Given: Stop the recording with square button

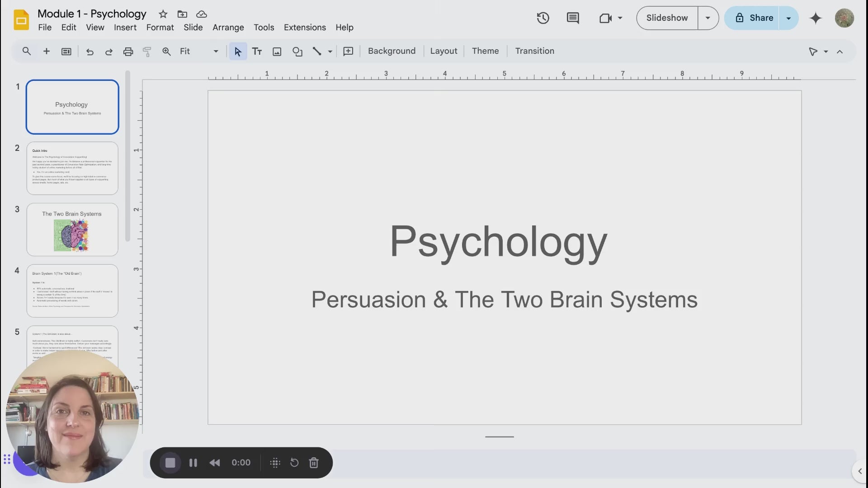Looking at the screenshot, I should click(x=170, y=463).
